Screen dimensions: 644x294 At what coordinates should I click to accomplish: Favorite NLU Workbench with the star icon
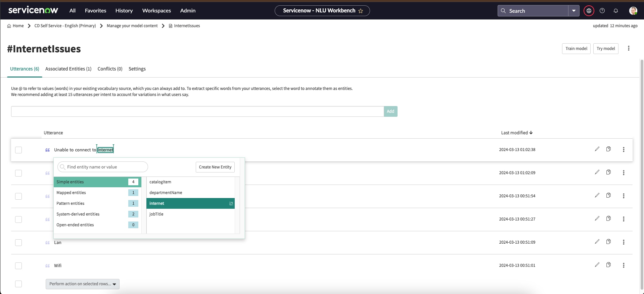(x=361, y=11)
